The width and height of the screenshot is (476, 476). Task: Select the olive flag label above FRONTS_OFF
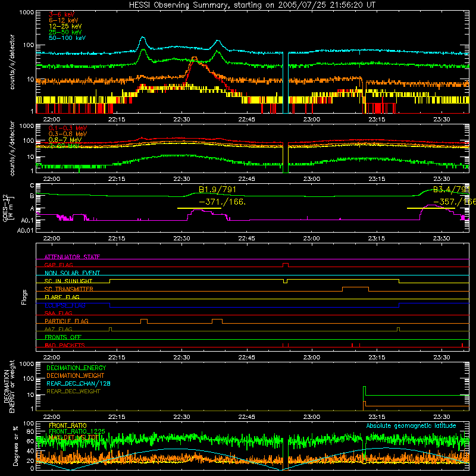click(58, 329)
